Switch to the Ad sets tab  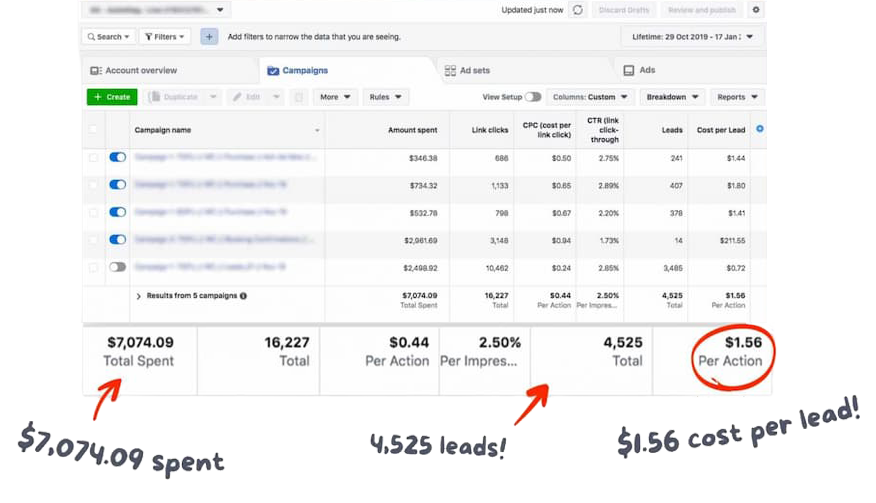coord(468,70)
